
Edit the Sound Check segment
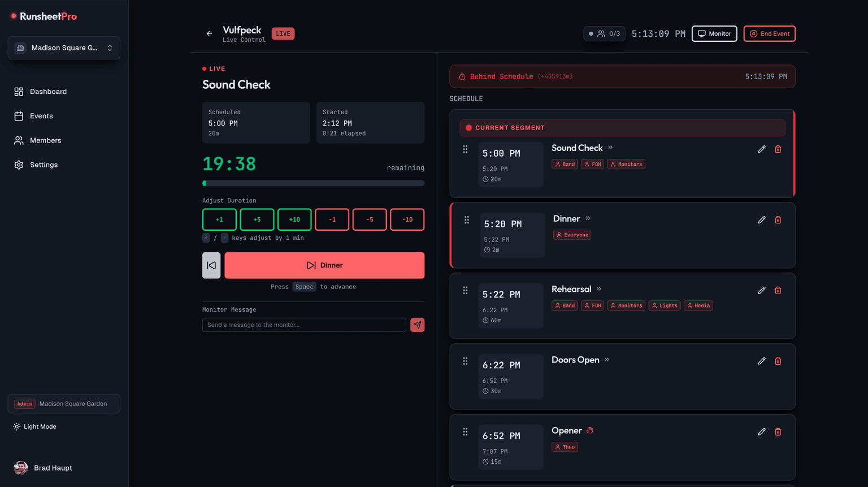(x=762, y=149)
